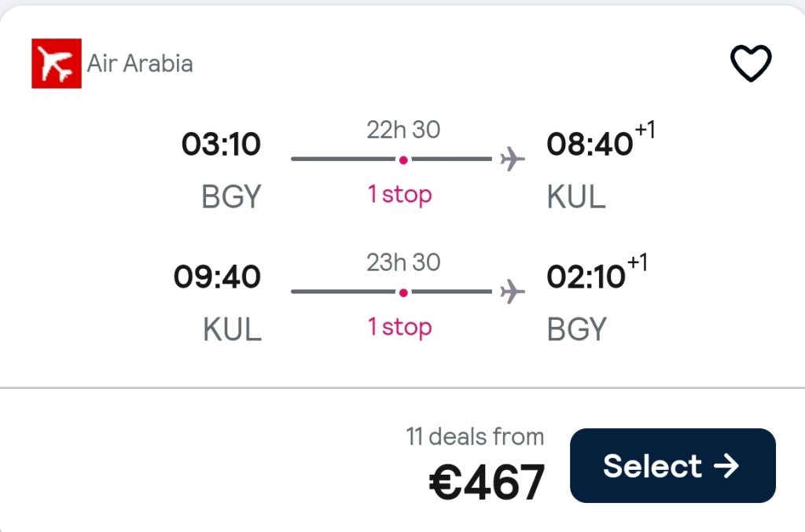The image size is (805, 532).
Task: Click the 22h 30 outbound duration
Action: pos(403,130)
